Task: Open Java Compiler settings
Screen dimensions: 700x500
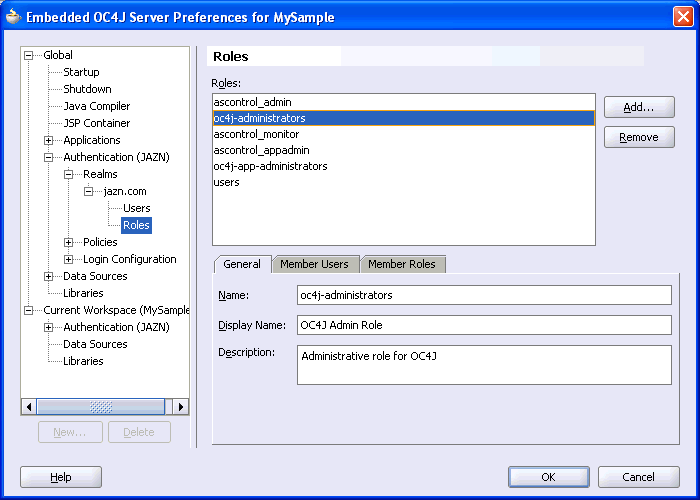Action: [x=97, y=106]
